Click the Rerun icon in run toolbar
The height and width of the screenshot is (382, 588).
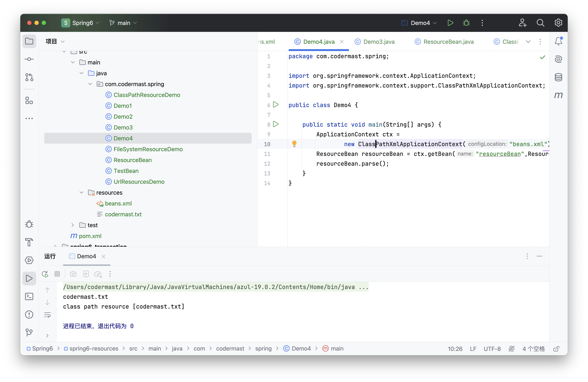point(45,274)
